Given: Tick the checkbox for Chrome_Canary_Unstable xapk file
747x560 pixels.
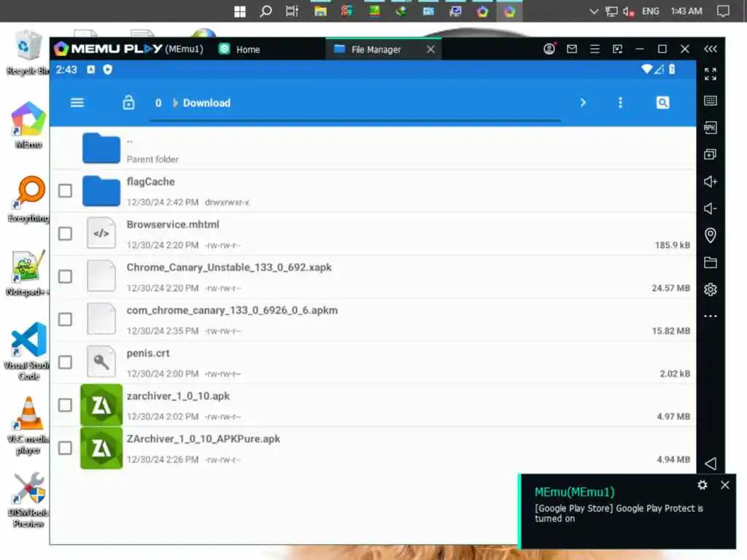Looking at the screenshot, I should click(65, 276).
